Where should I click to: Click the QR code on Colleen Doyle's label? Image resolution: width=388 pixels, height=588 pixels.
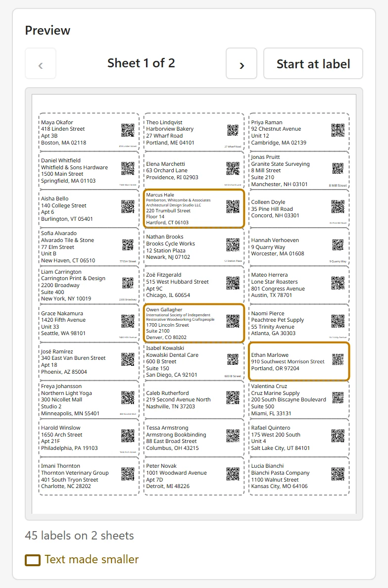coord(338,206)
